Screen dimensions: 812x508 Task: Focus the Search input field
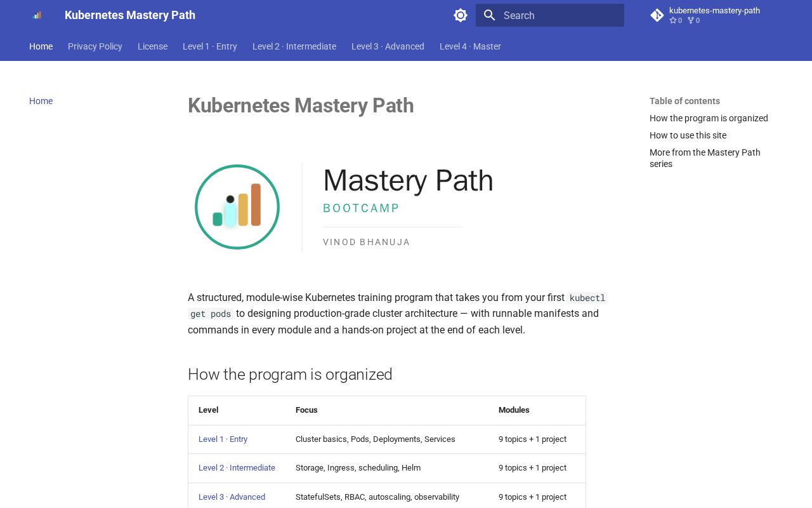550,15
